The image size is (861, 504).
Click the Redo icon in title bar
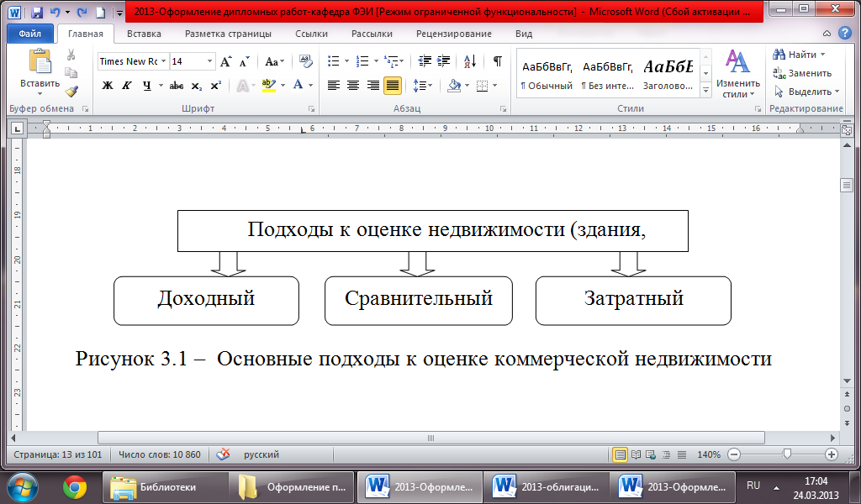[82, 12]
